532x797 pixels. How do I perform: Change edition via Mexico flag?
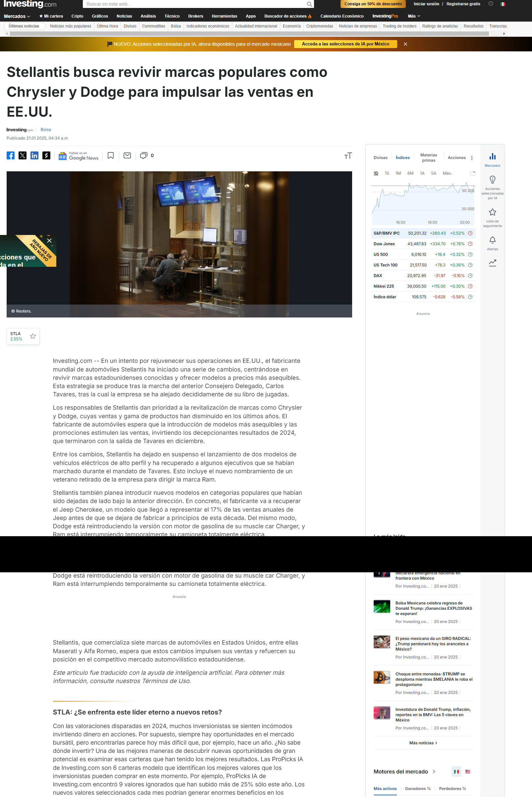503,4
